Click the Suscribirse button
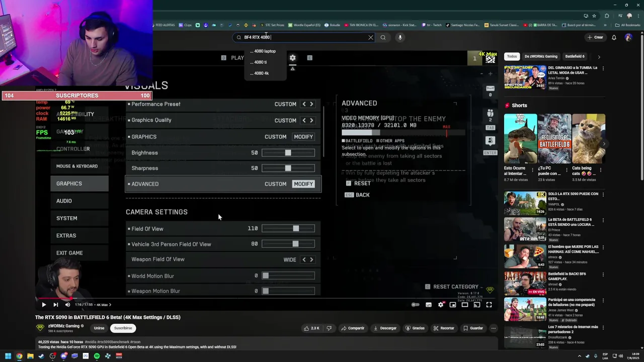This screenshot has height=362, width=644. point(123,328)
